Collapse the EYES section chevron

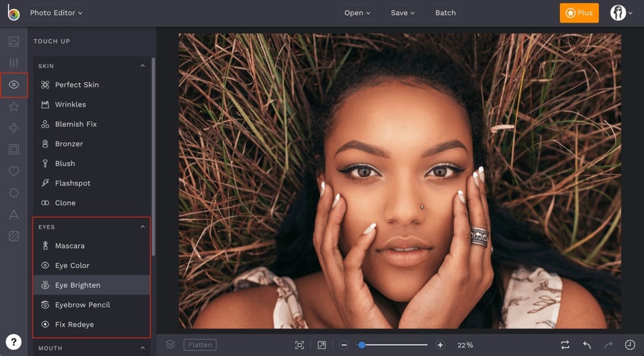click(143, 226)
